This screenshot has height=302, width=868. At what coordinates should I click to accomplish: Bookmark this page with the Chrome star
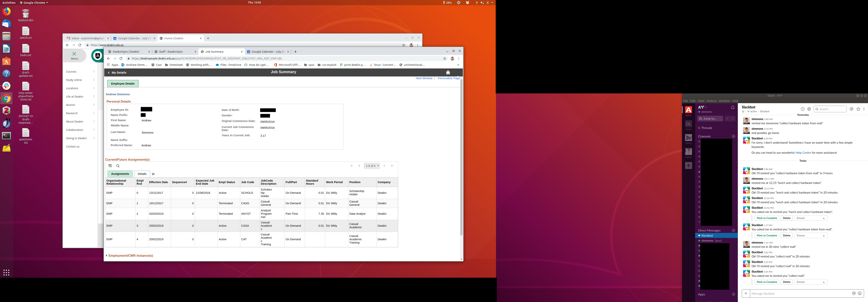(x=444, y=59)
